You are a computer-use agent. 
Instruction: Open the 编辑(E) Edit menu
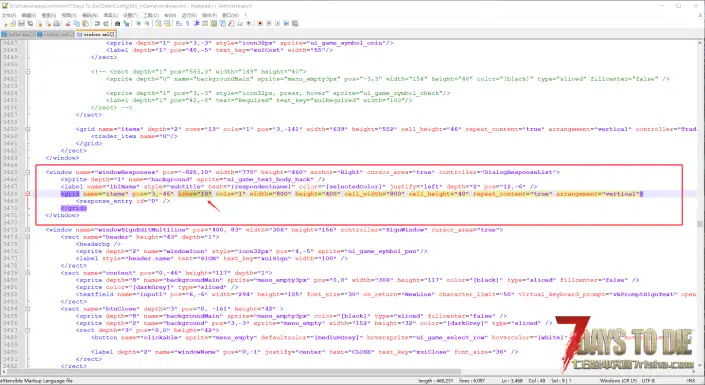pos(29,15)
